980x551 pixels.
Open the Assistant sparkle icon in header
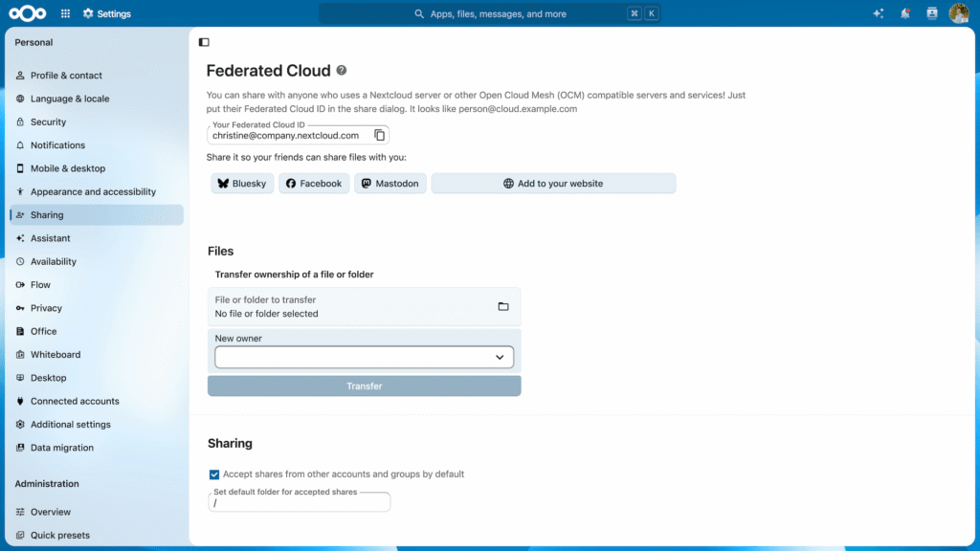tap(879, 13)
